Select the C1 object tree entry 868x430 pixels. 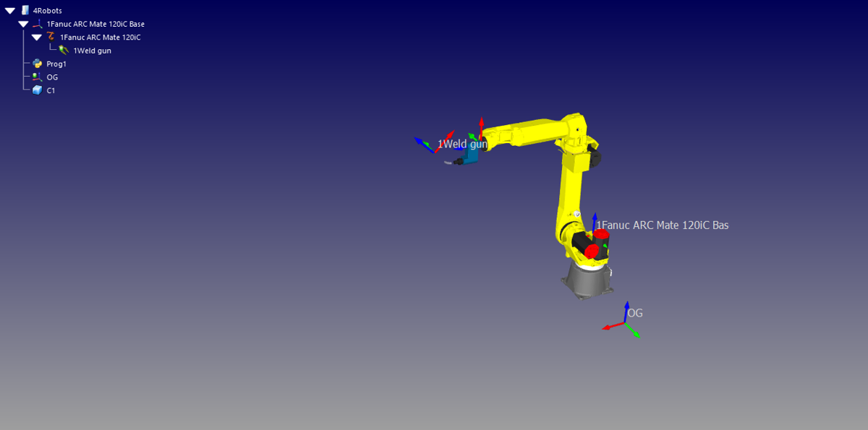51,90
